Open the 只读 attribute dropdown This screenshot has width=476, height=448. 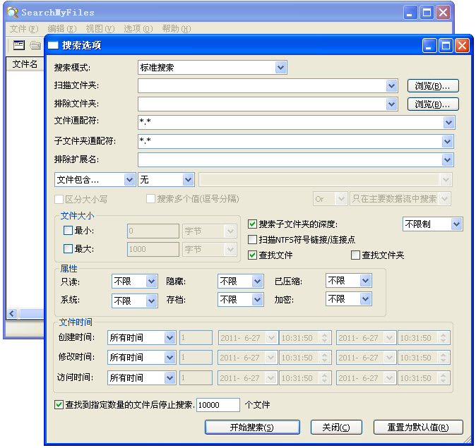[x=151, y=281]
